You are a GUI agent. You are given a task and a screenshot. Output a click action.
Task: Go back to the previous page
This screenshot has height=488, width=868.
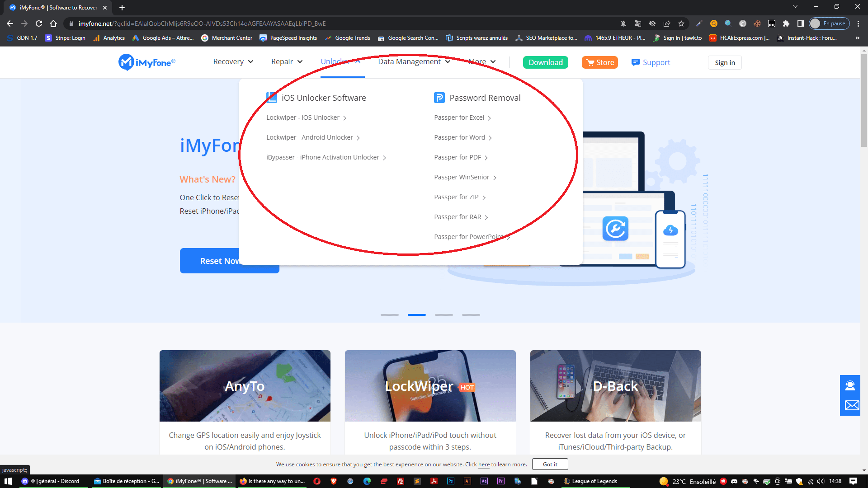(x=10, y=23)
